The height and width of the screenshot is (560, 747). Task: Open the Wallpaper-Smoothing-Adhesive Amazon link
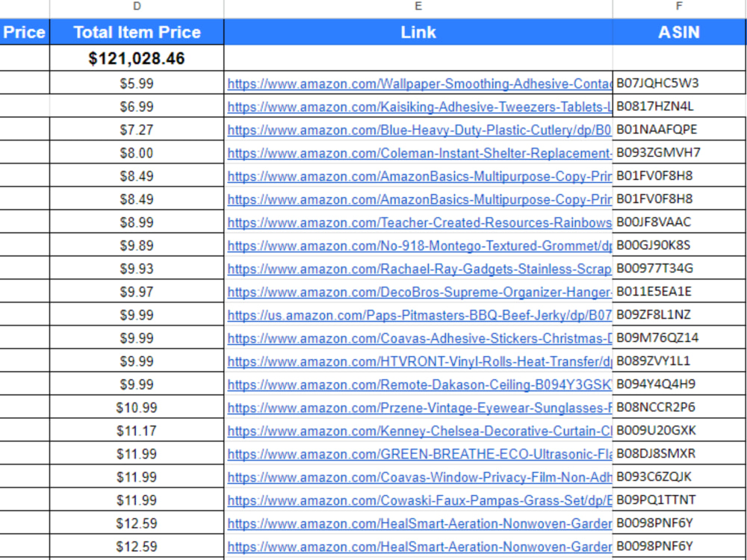420,84
